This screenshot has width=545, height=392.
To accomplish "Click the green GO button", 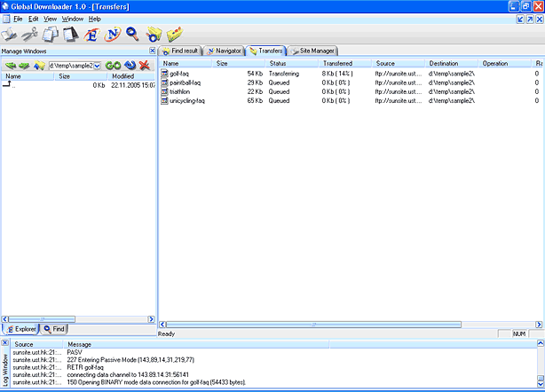I will click(113, 66).
